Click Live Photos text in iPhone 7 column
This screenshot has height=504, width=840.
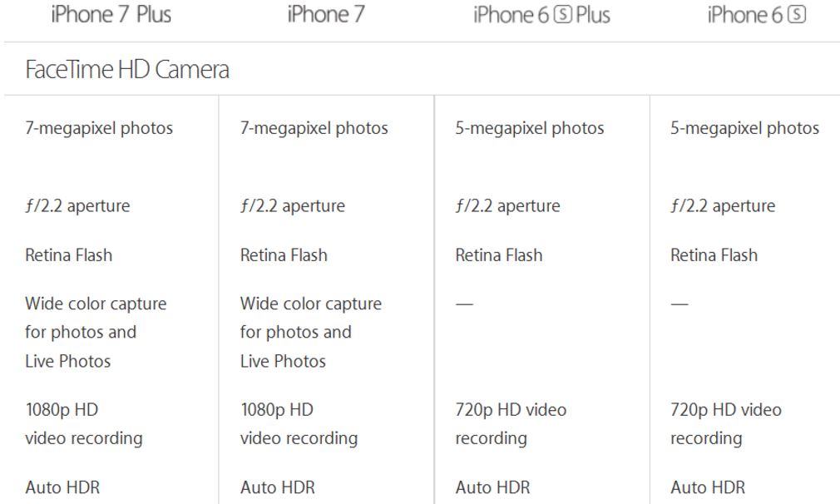[x=283, y=361]
